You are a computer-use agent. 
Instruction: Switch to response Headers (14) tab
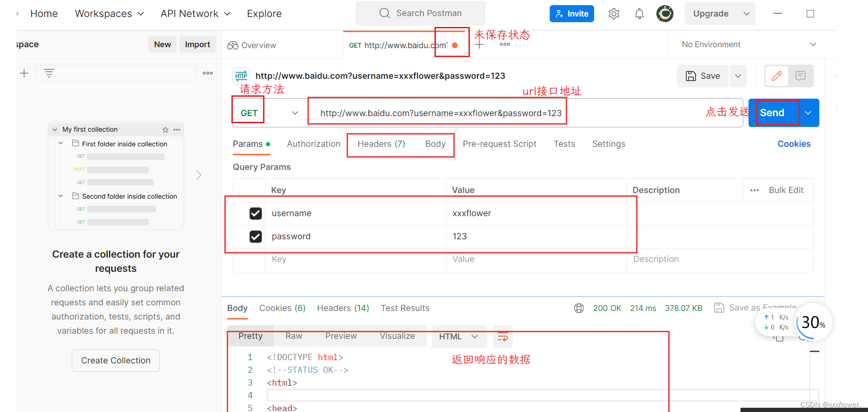tap(343, 308)
